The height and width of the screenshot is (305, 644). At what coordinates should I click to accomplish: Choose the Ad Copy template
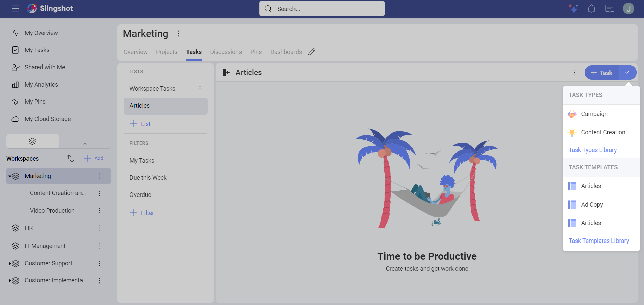[601, 205]
